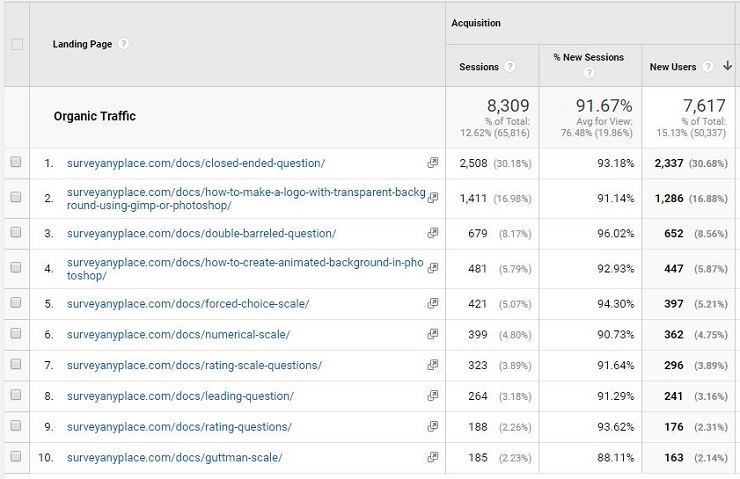Image resolution: width=740 pixels, height=479 pixels.
Task: Check row 3 double-barreled-question checkbox
Action: (16, 232)
